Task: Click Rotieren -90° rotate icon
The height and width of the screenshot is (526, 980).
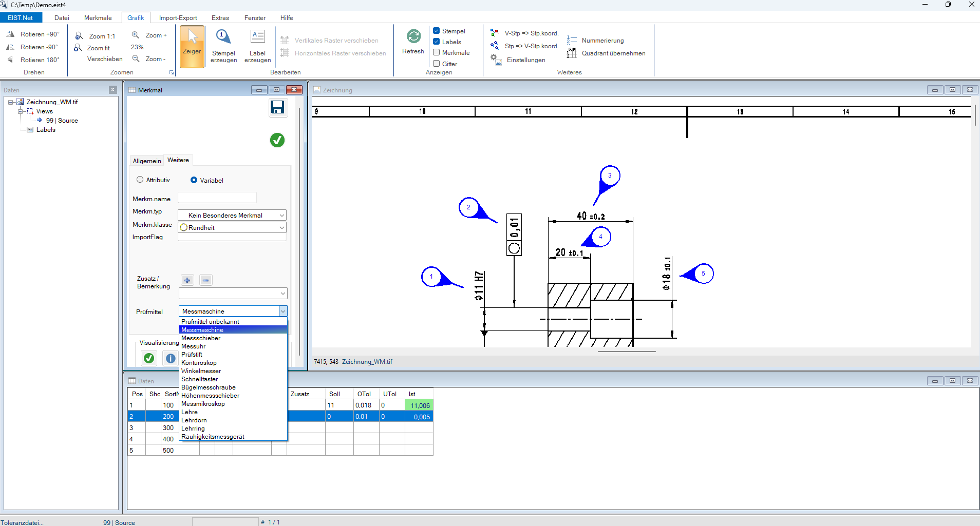Action: click(x=10, y=47)
